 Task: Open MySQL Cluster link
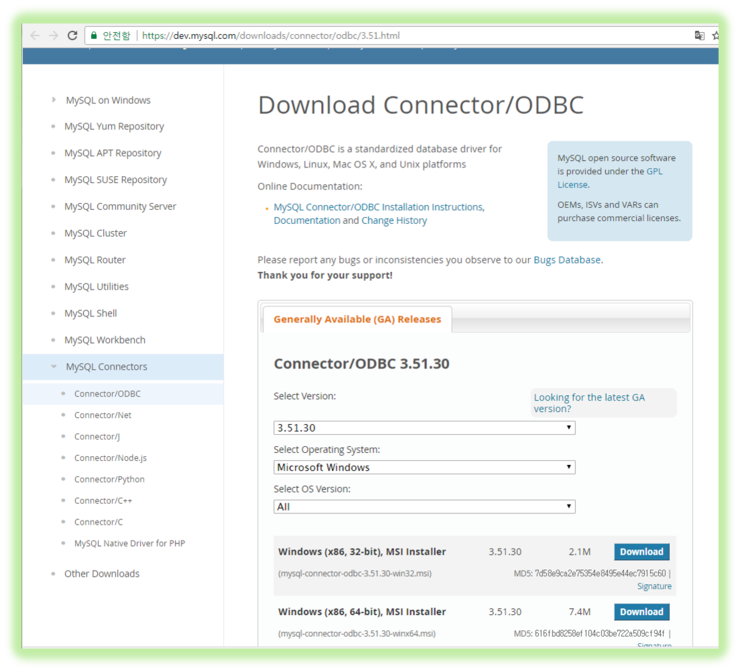[95, 233]
